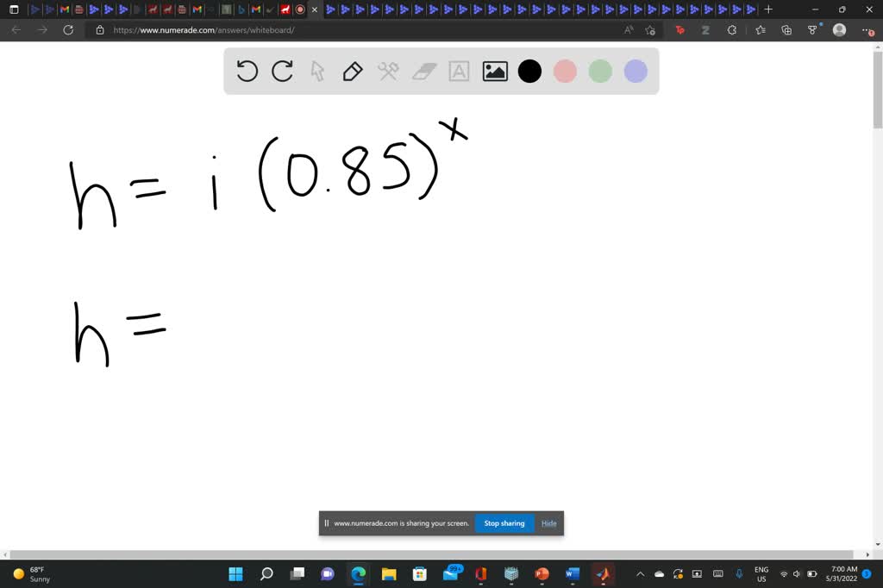Go forward to next page
The width and height of the screenshot is (883, 588).
click(x=42, y=30)
